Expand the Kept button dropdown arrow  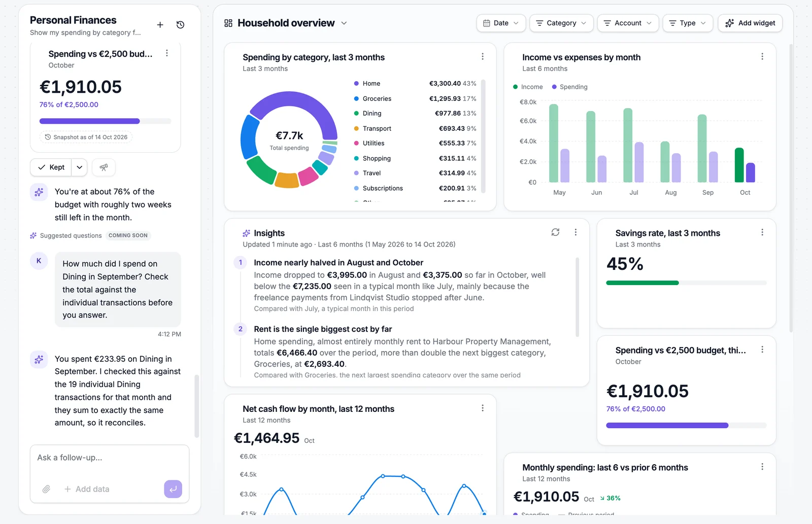coord(80,167)
